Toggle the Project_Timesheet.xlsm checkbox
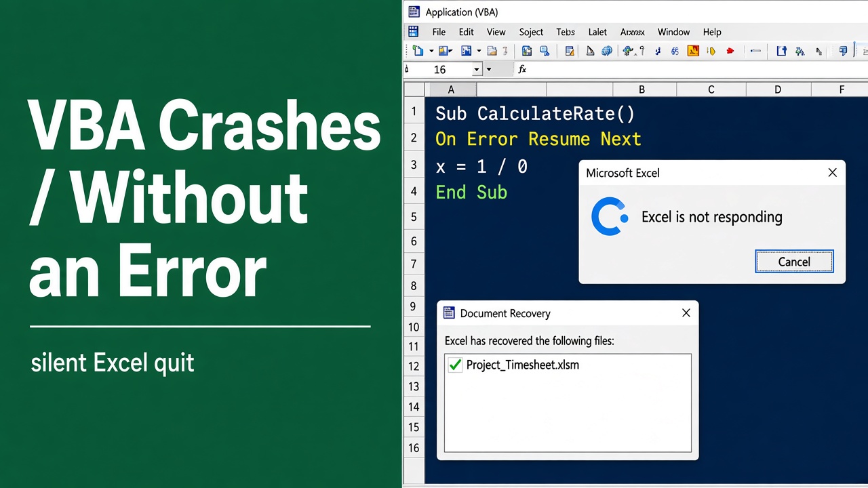Screen dimensions: 868x488 (x=455, y=365)
